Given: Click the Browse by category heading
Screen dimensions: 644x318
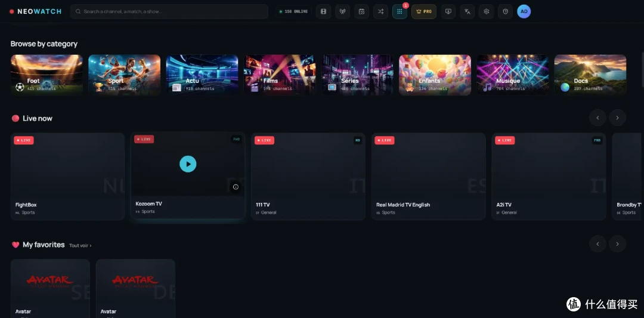Looking at the screenshot, I should [44, 44].
